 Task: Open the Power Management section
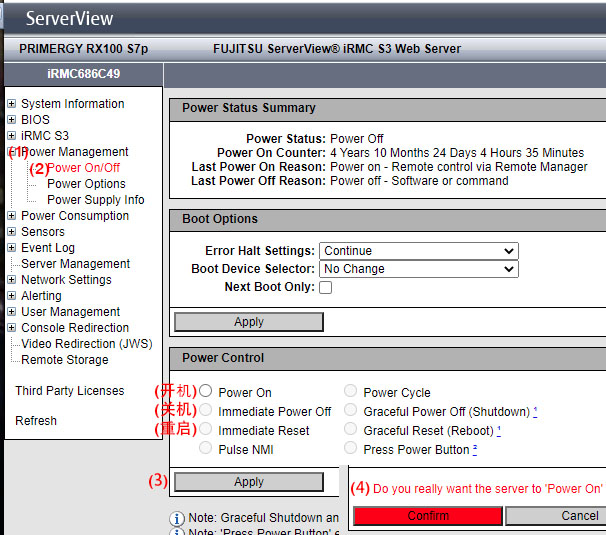(75, 152)
